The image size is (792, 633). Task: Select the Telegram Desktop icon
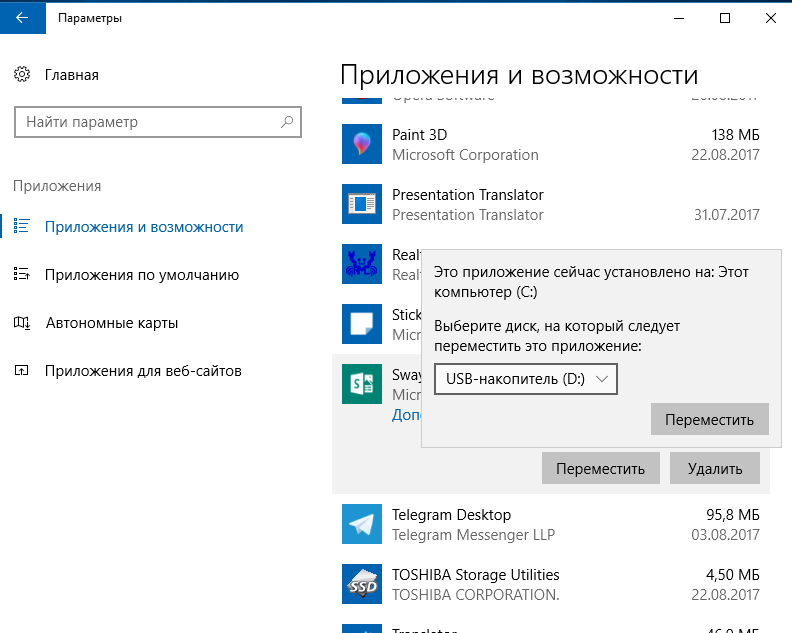coord(362,524)
